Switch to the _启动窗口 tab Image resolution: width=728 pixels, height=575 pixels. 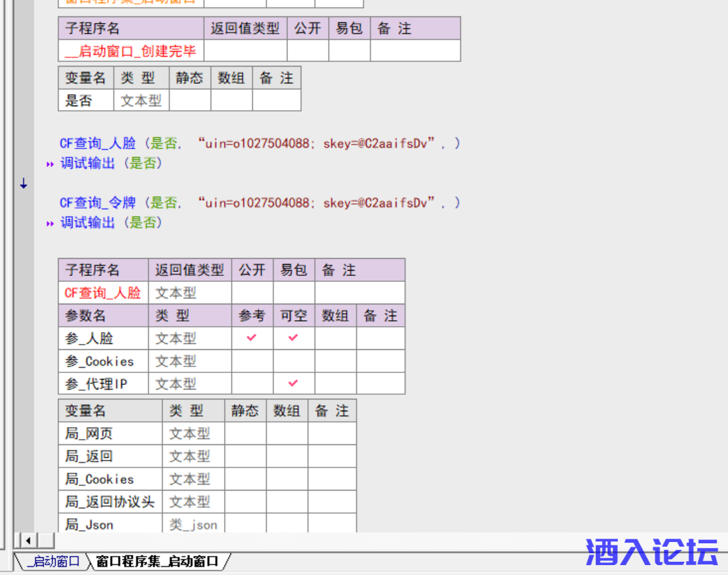(52, 562)
